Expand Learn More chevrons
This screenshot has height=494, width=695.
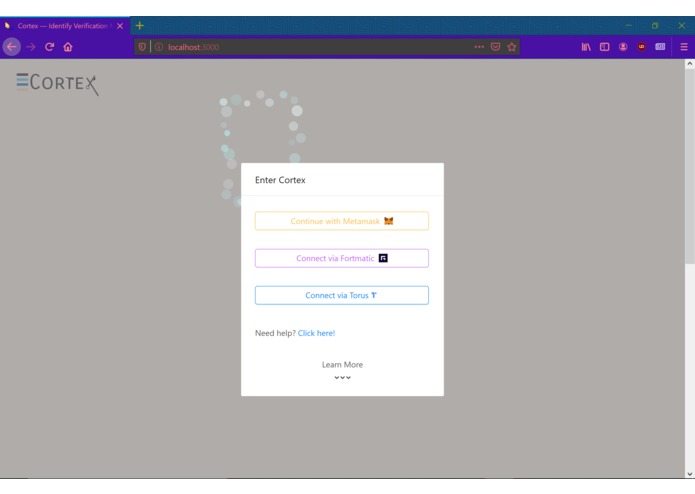[342, 377]
